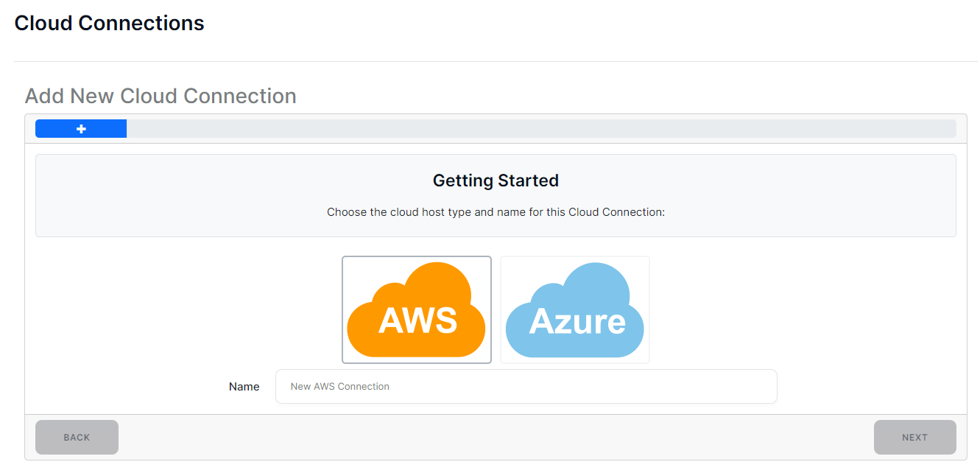The image size is (980, 473).
Task: Click the white Azure lettering on blue cloud
Action: [577, 322]
